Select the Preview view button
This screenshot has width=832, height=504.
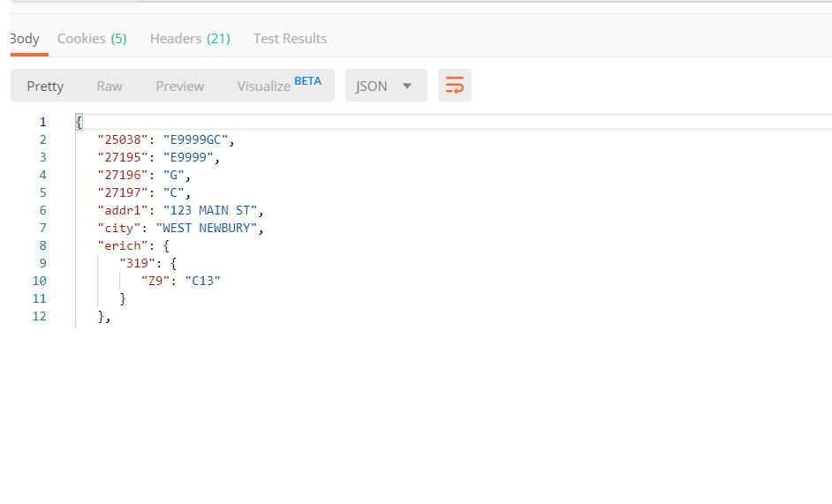(x=179, y=86)
